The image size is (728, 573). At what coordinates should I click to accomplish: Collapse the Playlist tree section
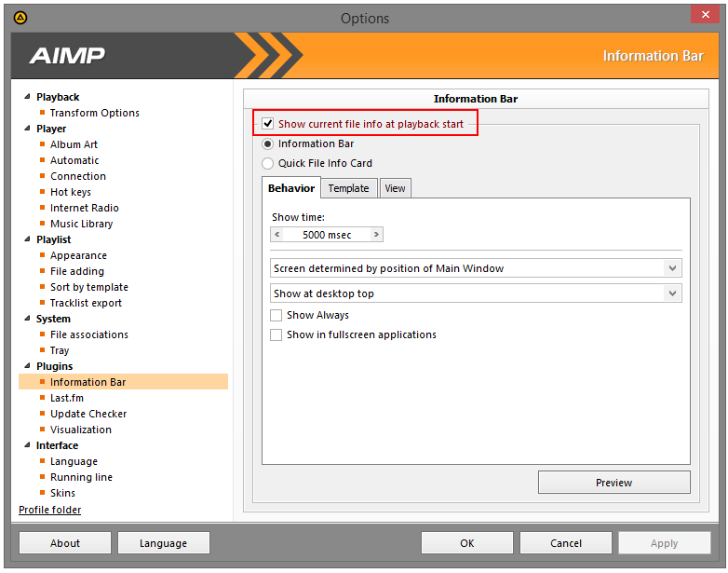27,239
